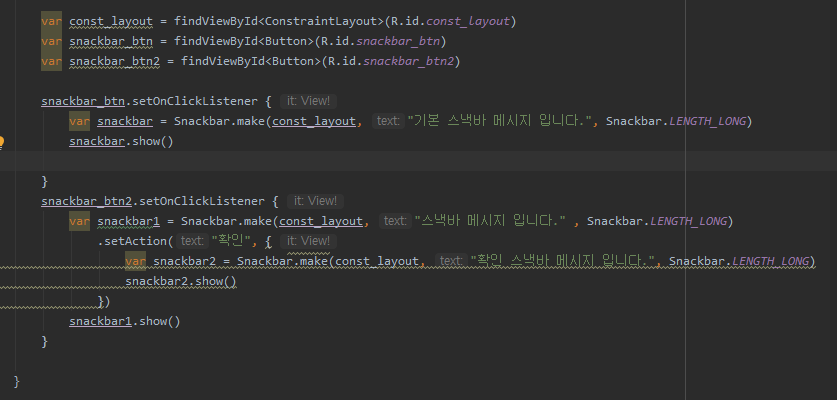The height and width of the screenshot is (400, 837).
Task: Click const_layout argument in snackbar1's make call
Action: pos(321,221)
